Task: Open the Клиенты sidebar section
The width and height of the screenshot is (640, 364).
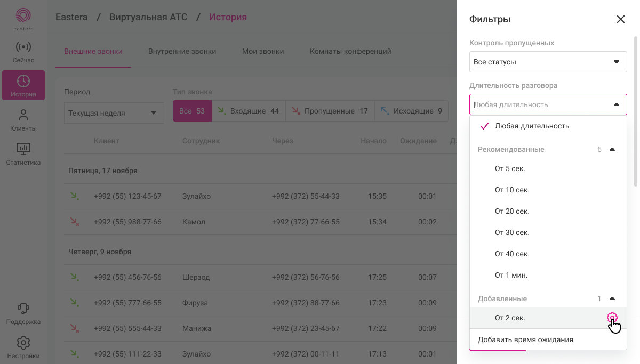Action: 23,120
